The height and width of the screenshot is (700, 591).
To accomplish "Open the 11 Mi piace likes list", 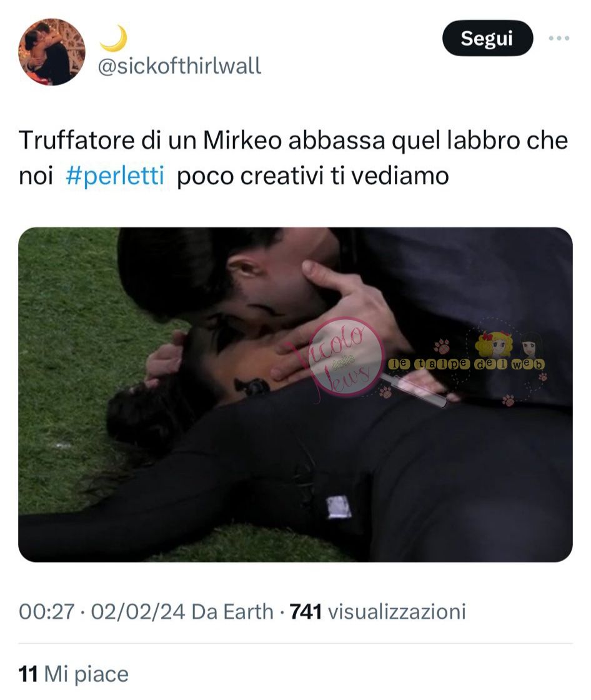I will [x=74, y=674].
